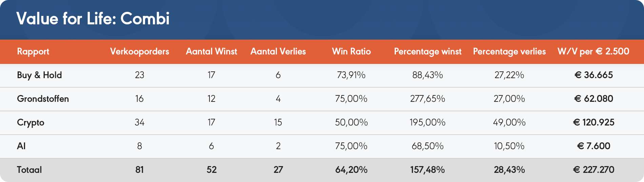Click the Crypto row label
The width and height of the screenshot is (644, 182).
pyautogui.click(x=31, y=123)
